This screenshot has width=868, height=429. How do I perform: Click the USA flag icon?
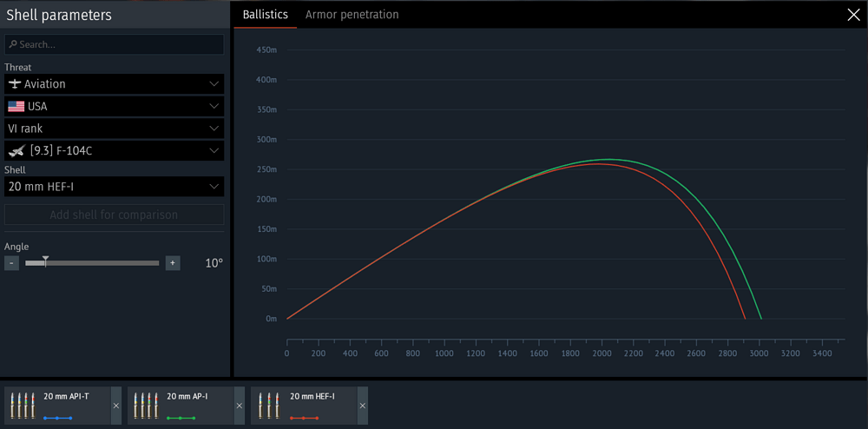pyautogui.click(x=16, y=107)
